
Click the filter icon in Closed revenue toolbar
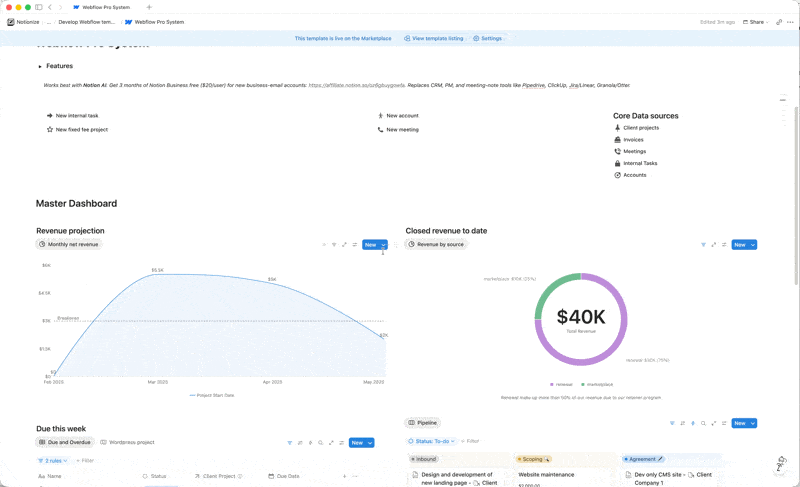coord(703,245)
